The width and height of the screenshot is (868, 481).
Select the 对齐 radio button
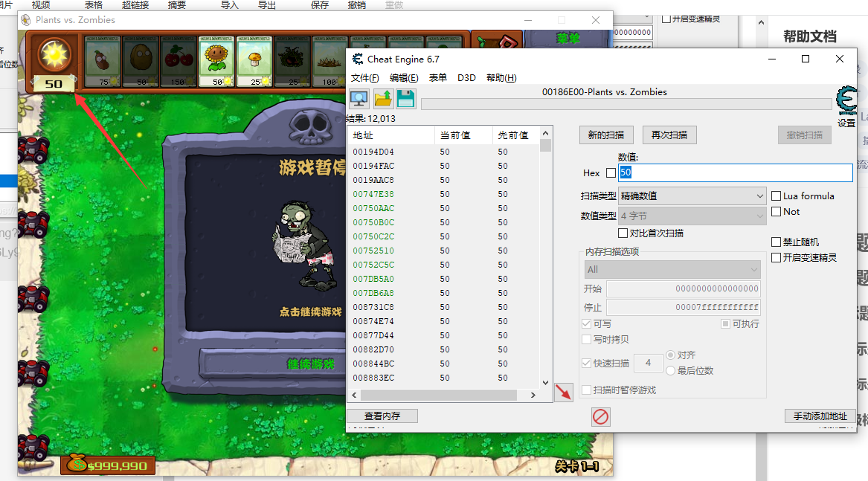click(670, 355)
